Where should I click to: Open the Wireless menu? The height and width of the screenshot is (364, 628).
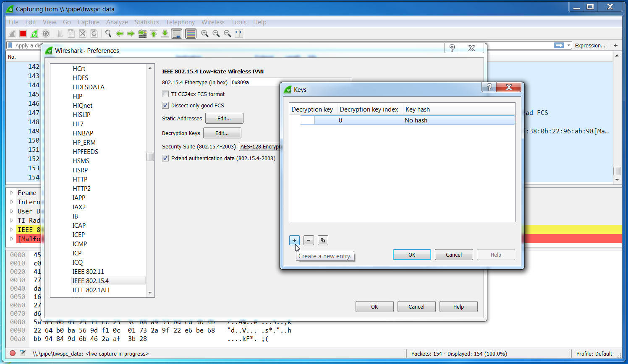213,22
